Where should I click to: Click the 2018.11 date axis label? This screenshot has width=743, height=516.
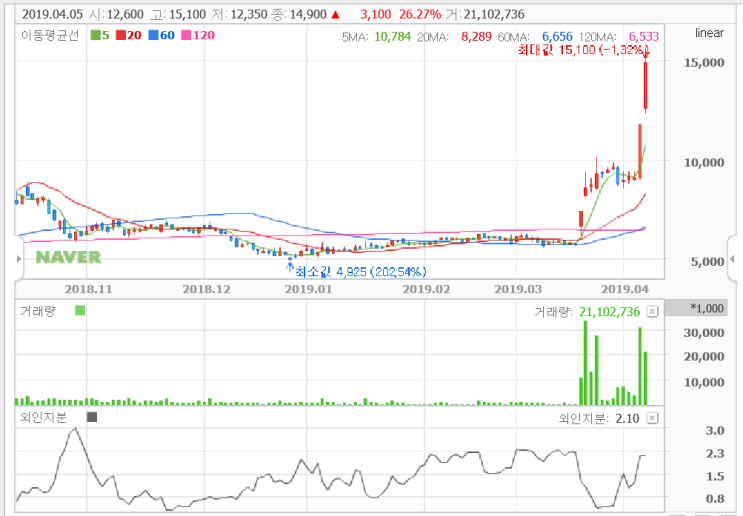(x=88, y=289)
